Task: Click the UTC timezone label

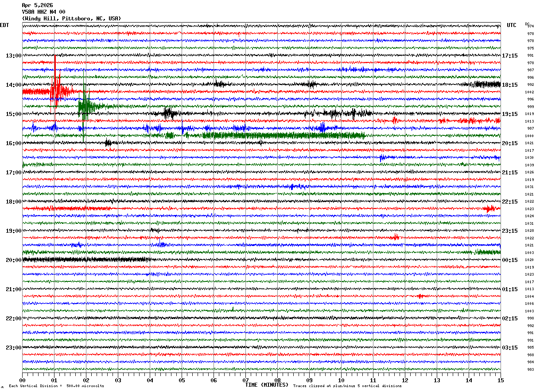Action: click(x=512, y=25)
